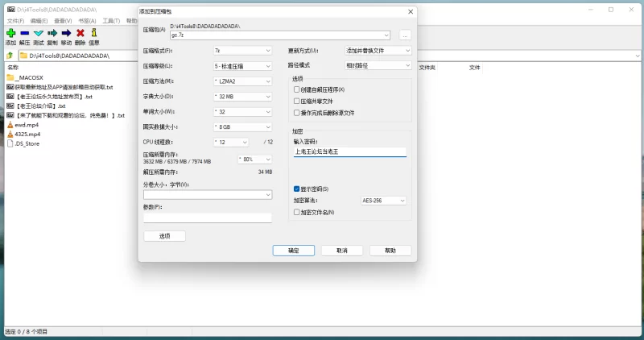Screen dimensions: 644x340
Task: Open the 单词大小 dropdown showing 32
Action: click(x=243, y=111)
